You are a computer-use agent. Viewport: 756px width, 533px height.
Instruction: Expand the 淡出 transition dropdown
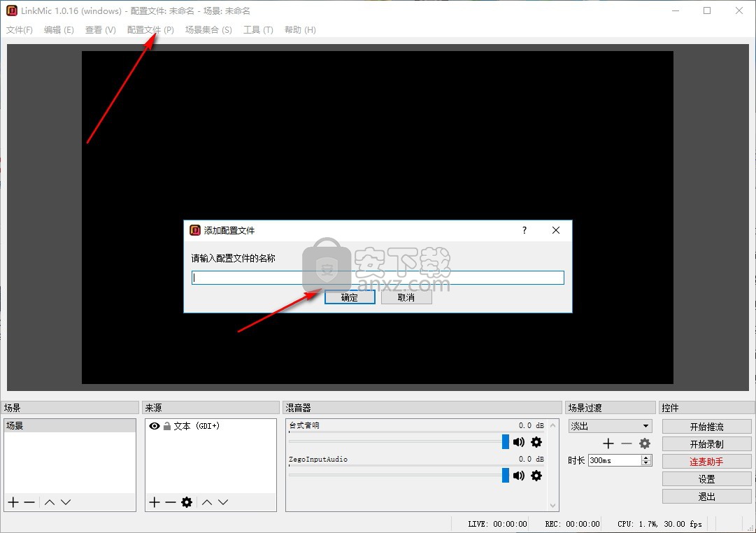pos(646,426)
